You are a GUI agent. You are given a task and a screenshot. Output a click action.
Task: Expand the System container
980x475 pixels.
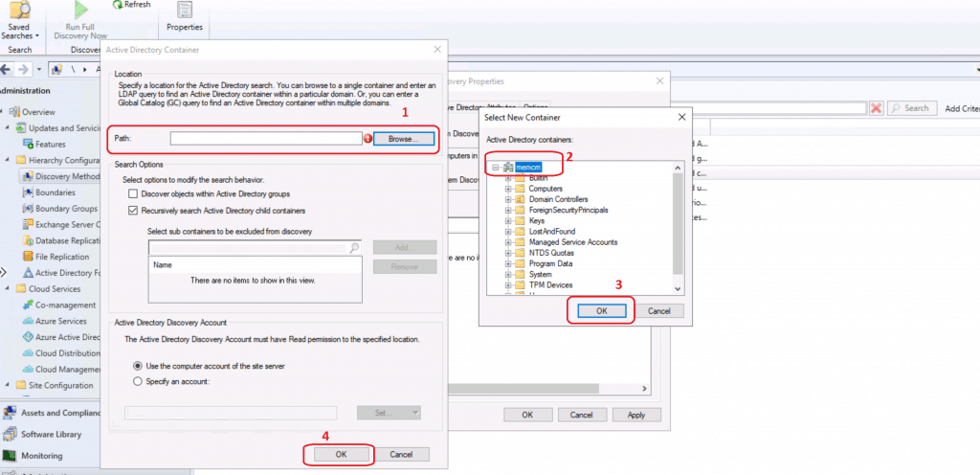pyautogui.click(x=508, y=275)
